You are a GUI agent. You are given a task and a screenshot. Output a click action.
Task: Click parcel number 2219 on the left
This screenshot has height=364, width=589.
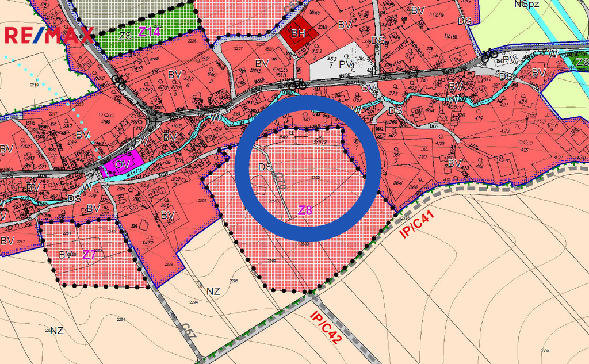pos(34,85)
